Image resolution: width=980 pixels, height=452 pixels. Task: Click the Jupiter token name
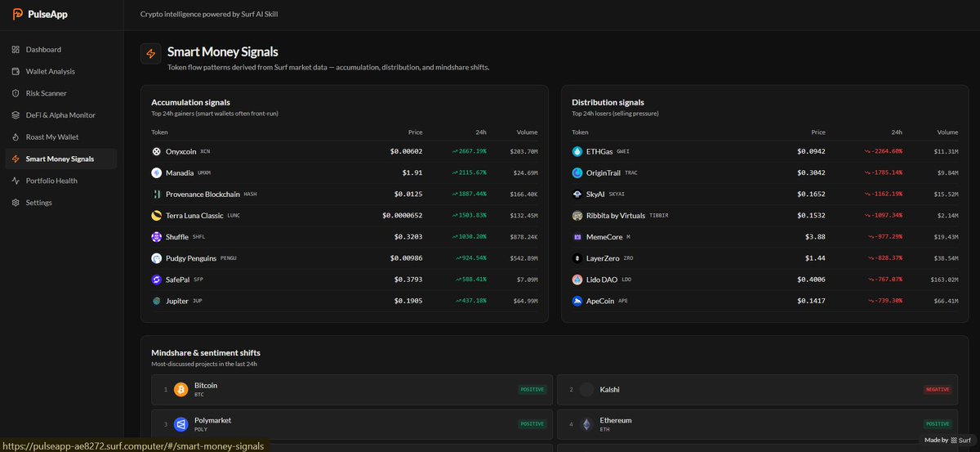tap(177, 301)
